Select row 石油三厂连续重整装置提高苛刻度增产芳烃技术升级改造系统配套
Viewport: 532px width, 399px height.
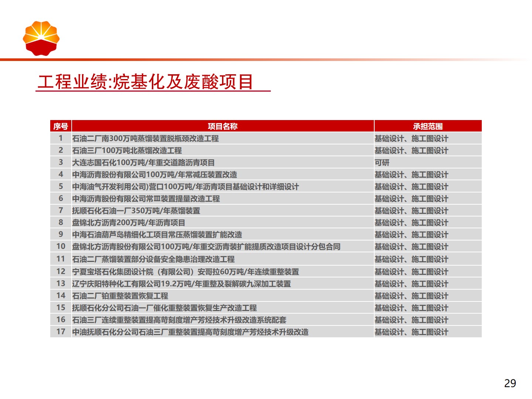[x=266, y=320]
